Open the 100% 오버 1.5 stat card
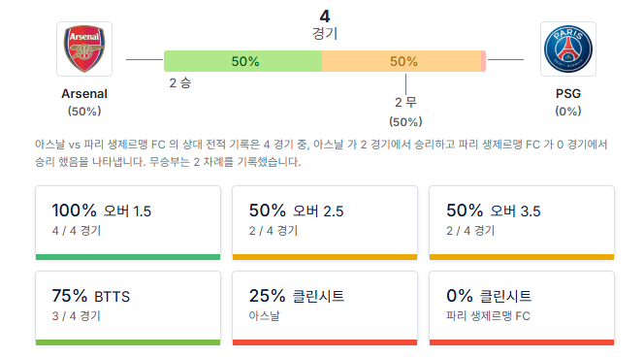 [x=128, y=223]
